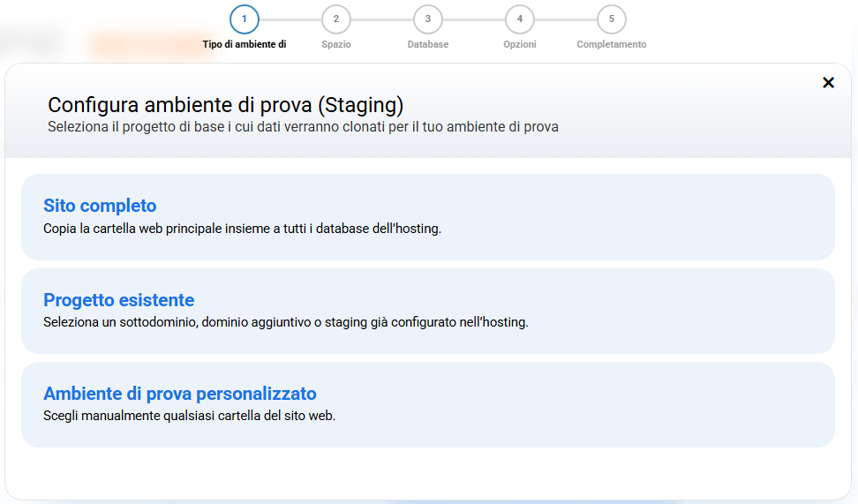
Task: Click the connector line between steps 1 and 2
Action: 290,19
